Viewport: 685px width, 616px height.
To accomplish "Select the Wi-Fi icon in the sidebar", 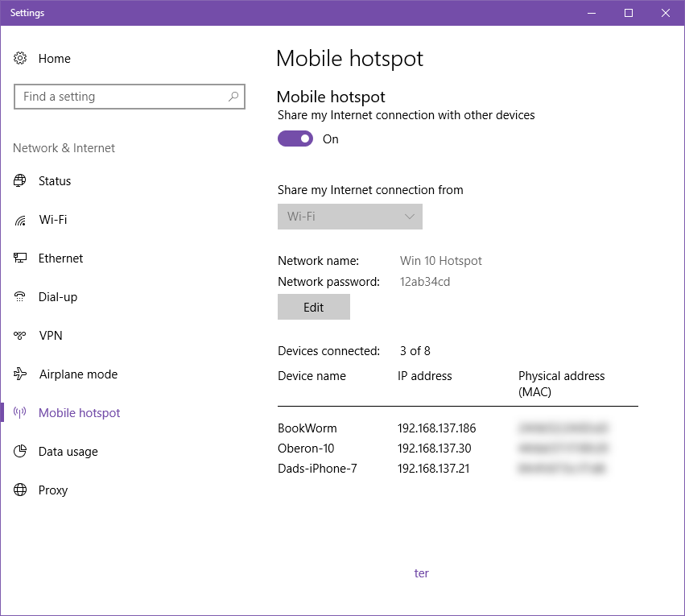I will [x=19, y=219].
